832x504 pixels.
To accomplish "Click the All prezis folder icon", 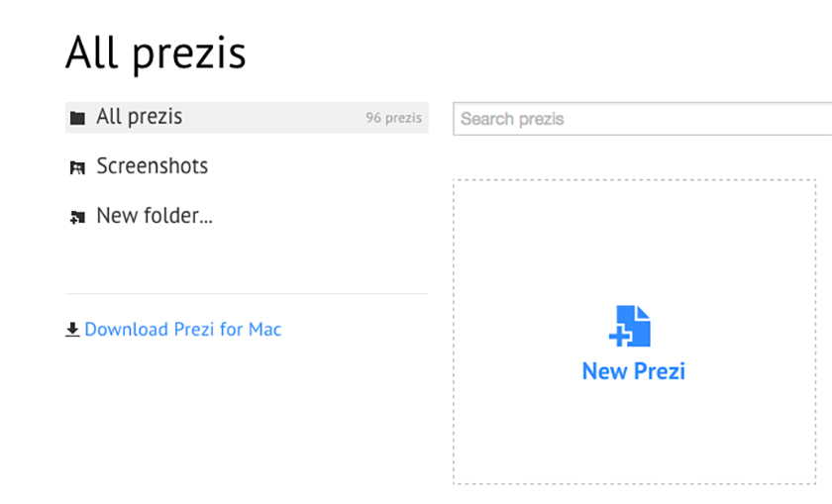I will [x=77, y=118].
